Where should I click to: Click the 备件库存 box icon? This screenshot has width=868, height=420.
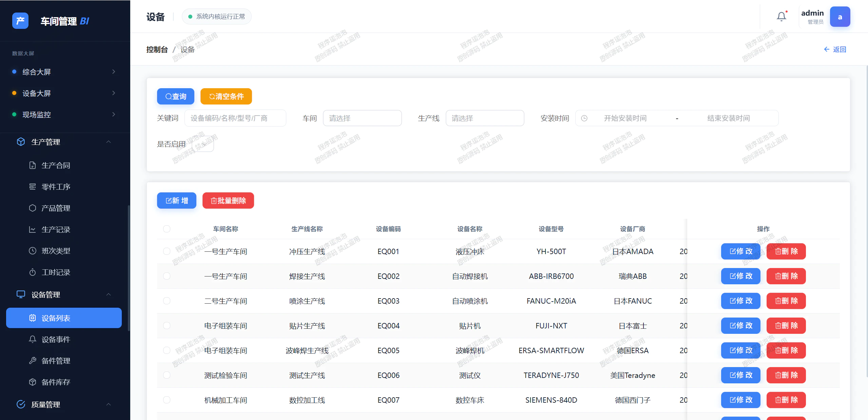[x=33, y=382]
